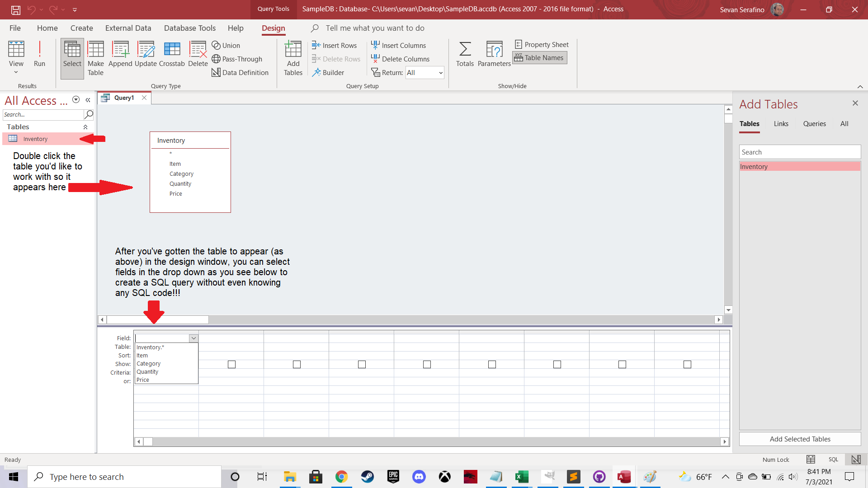Click the navigation pane search magnifier

coord(89,114)
